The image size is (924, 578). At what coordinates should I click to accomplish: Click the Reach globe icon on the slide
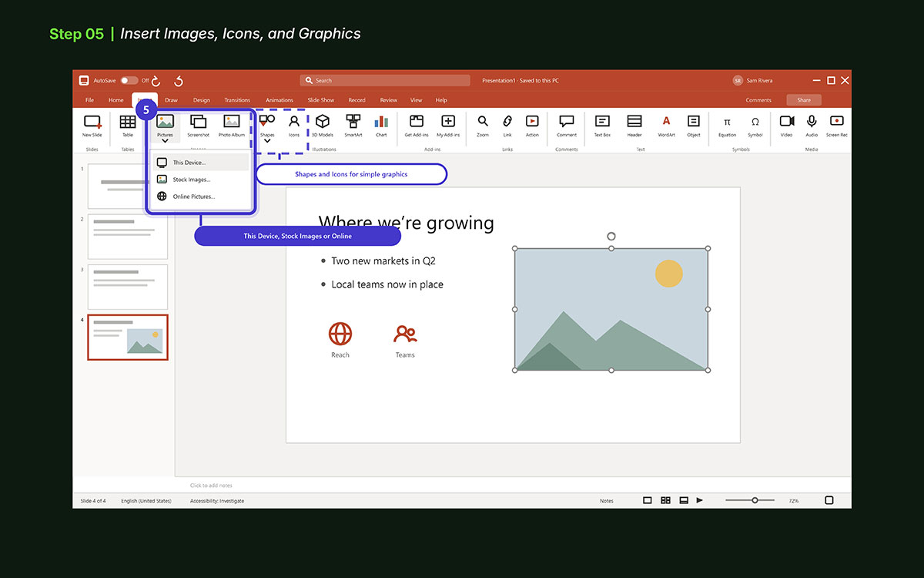coord(340,334)
